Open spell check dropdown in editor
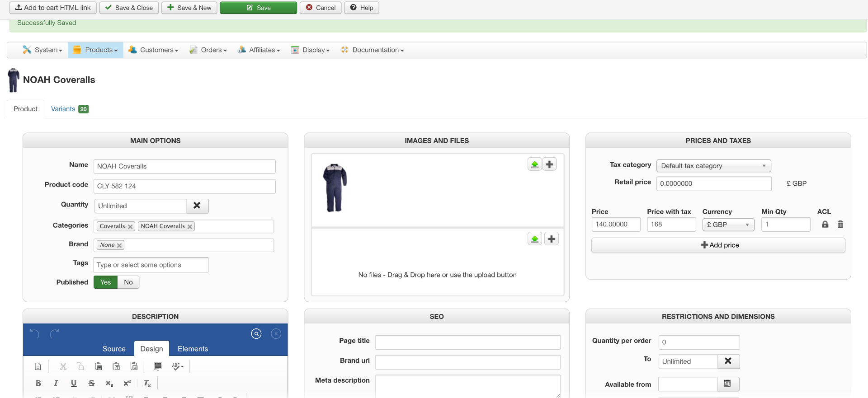This screenshot has width=868, height=398. [x=178, y=366]
